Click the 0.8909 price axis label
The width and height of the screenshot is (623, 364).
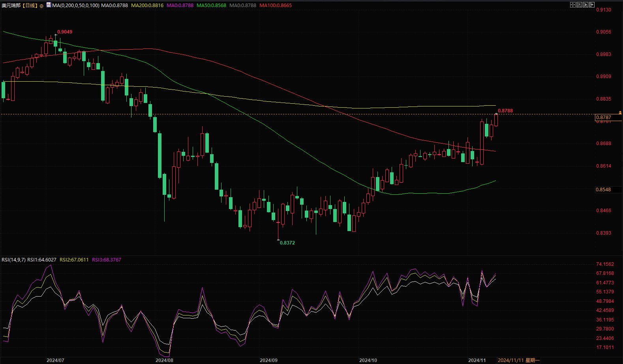[604, 77]
